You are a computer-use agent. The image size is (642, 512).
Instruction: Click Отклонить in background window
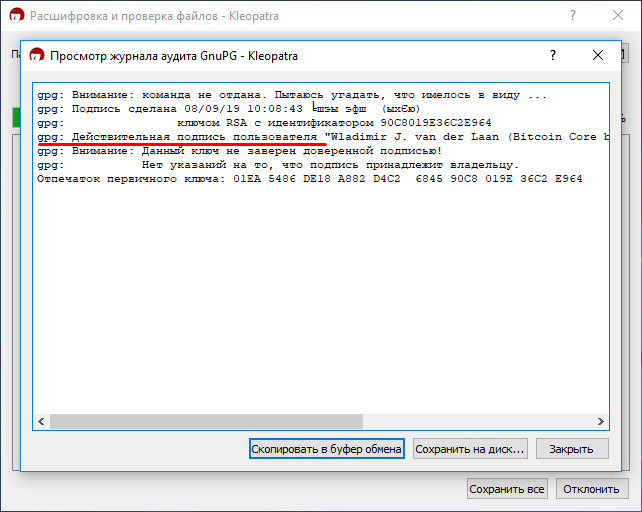tap(592, 489)
